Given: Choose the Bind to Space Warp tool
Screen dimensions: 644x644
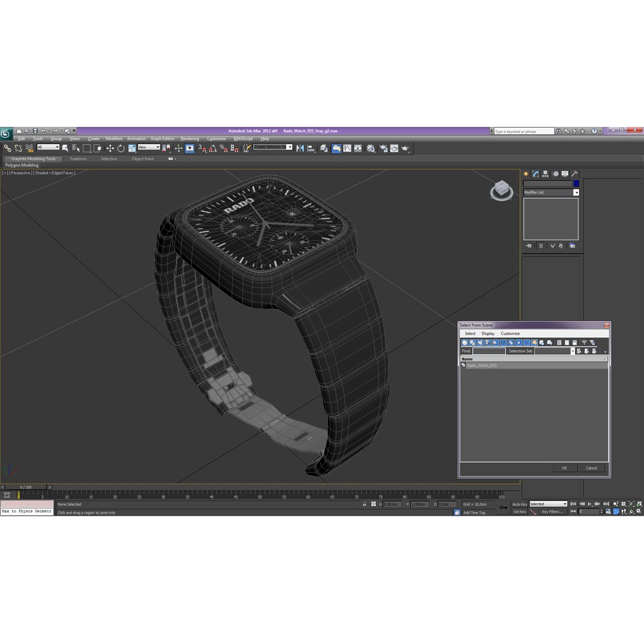Looking at the screenshot, I should 29,148.
